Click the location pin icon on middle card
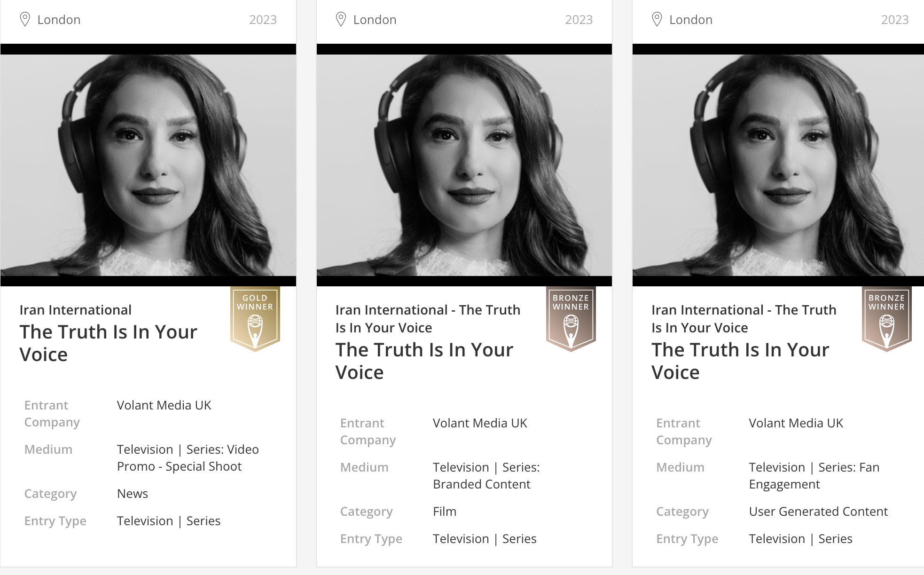 341,19
